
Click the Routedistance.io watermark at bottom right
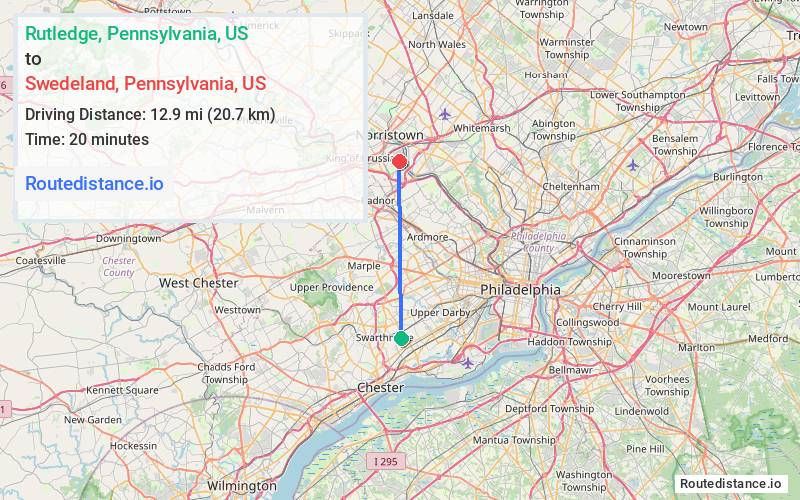click(x=731, y=483)
